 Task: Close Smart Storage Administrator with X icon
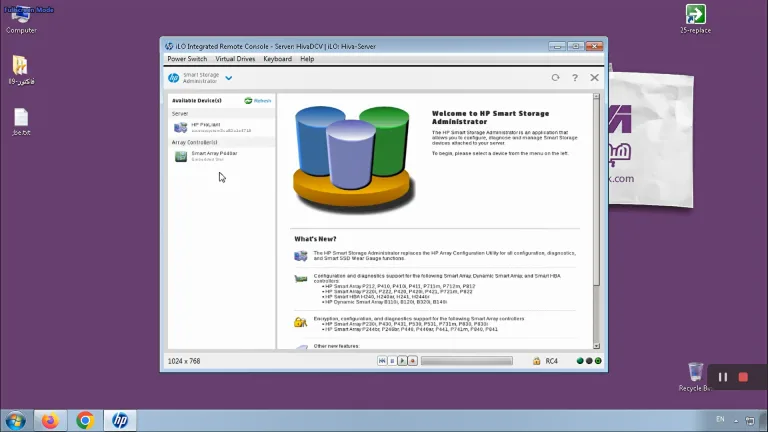click(x=594, y=77)
